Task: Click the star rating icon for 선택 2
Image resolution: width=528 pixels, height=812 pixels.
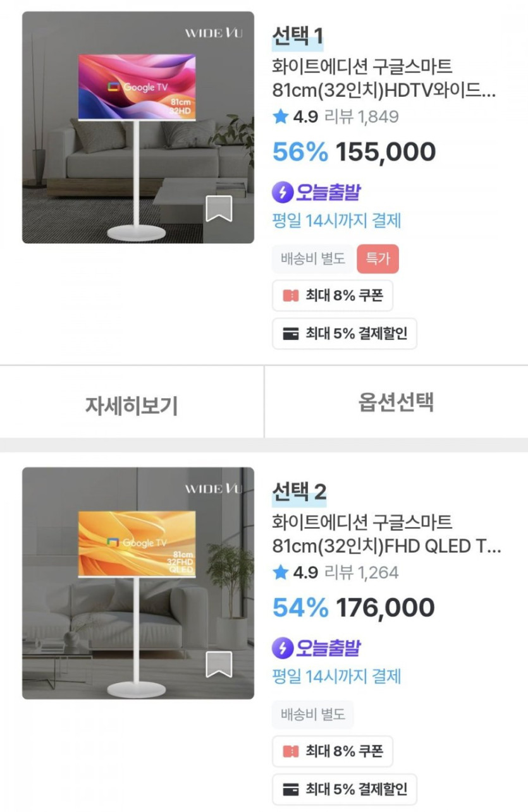Action: pos(280,573)
